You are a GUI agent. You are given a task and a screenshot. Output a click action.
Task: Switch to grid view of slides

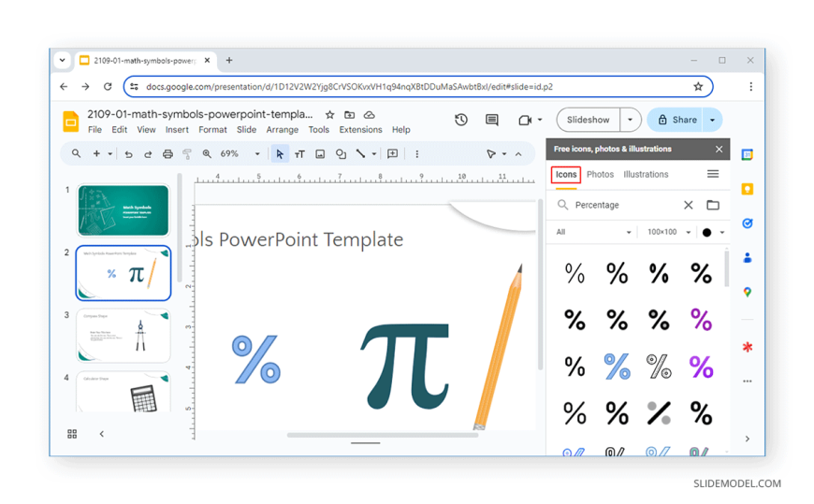point(72,434)
